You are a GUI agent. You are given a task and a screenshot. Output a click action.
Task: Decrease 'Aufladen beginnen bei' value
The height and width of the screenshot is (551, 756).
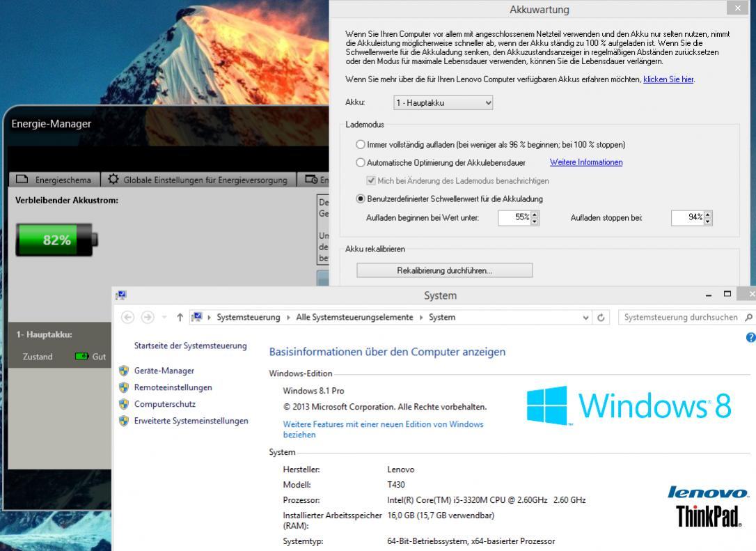tap(534, 222)
